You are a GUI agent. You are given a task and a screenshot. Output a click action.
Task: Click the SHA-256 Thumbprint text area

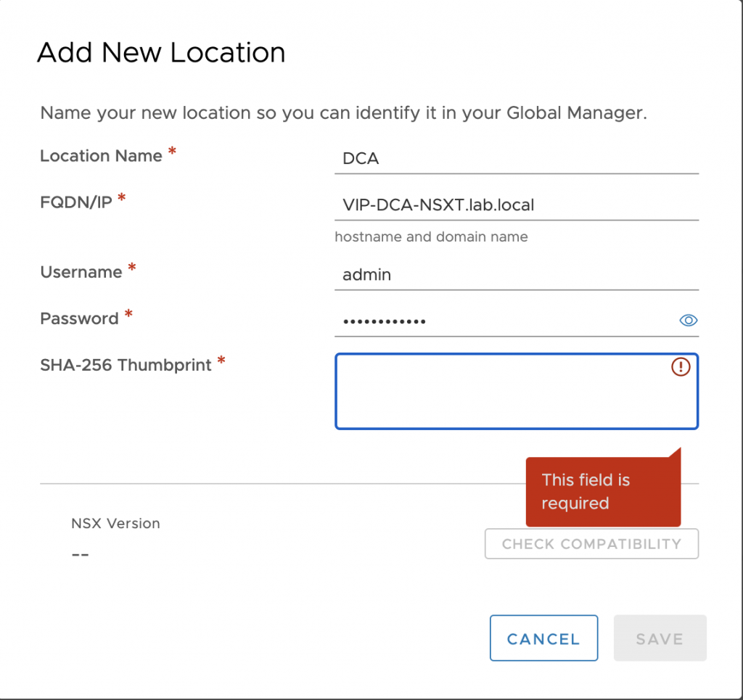[x=517, y=391]
